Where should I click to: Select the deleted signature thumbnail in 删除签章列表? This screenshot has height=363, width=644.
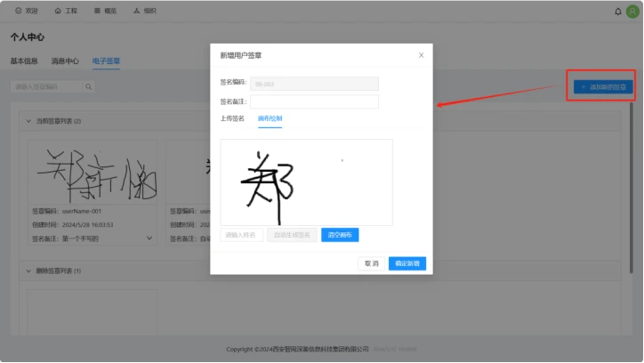click(93, 312)
